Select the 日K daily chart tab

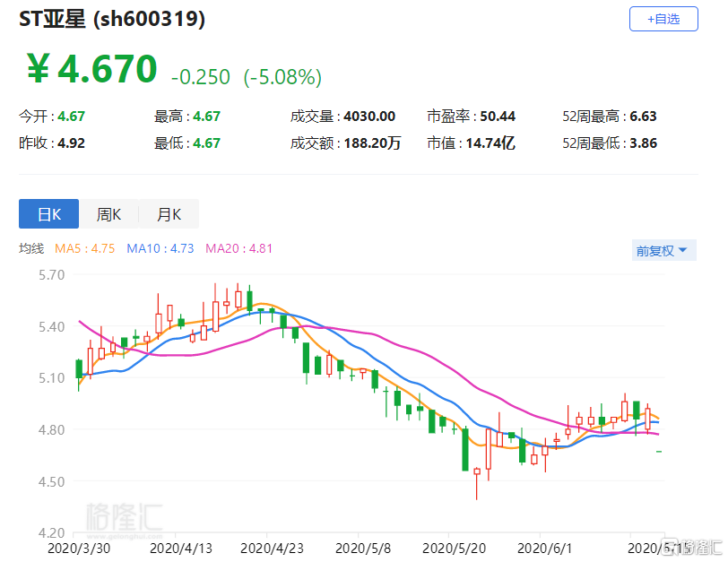point(48,214)
